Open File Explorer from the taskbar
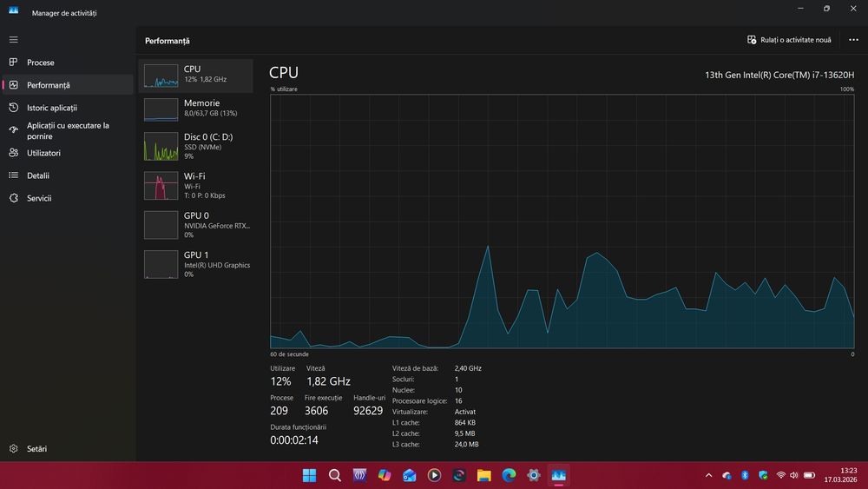868x489 pixels. click(x=483, y=475)
